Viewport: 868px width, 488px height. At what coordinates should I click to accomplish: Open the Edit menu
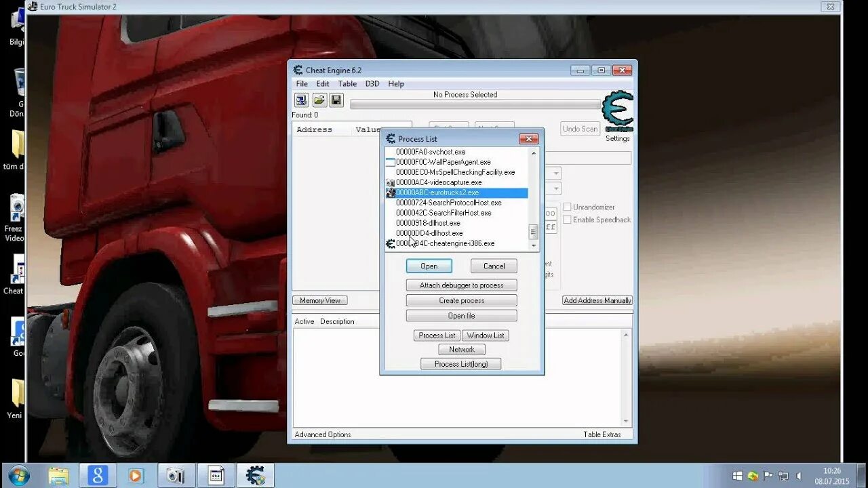click(323, 84)
